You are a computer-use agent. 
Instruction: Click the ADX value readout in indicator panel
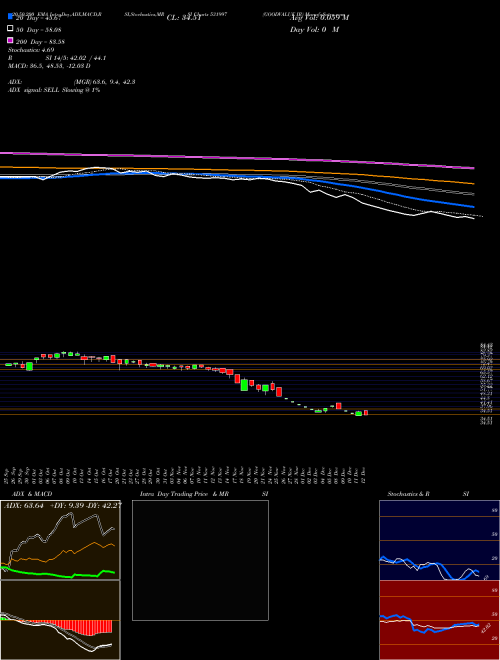[63, 506]
